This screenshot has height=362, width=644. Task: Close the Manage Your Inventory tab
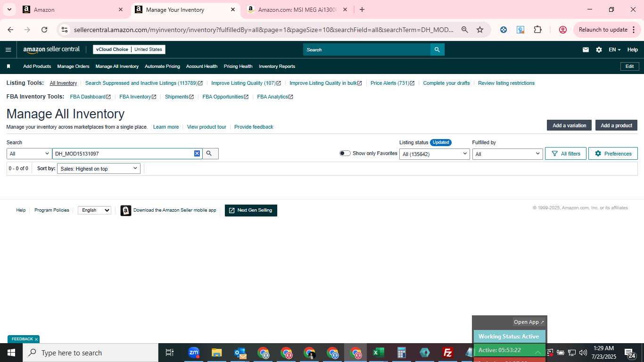(x=233, y=9)
